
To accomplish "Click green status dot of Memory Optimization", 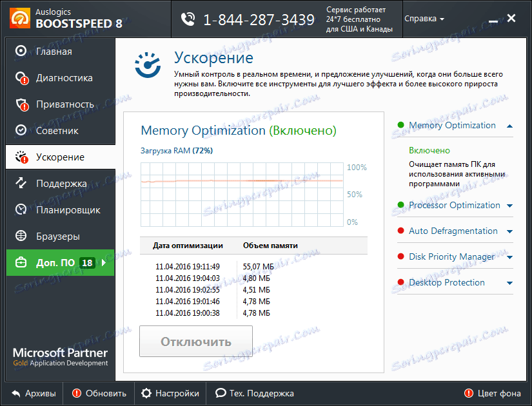I will (400, 125).
